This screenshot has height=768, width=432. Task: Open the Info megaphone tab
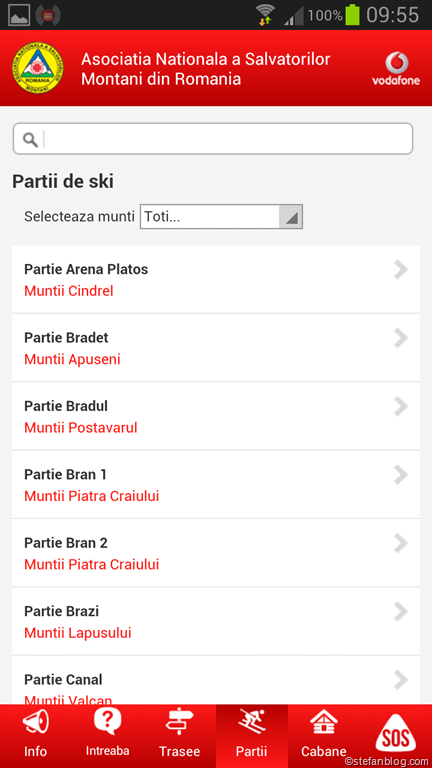36,736
